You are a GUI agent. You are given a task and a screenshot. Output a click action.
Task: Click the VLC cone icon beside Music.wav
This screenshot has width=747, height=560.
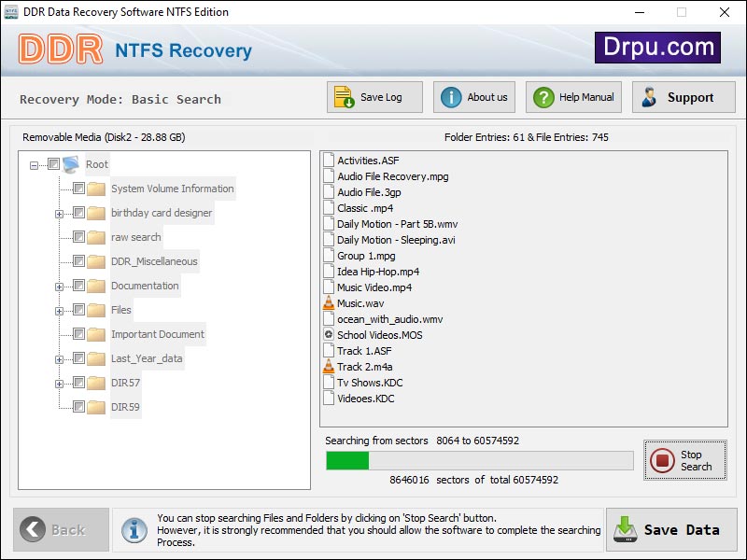[330, 302]
